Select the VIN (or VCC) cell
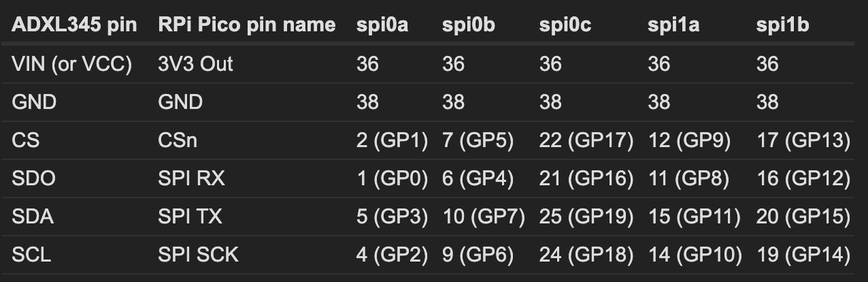Screen dimensions: 868x282 coord(71,63)
